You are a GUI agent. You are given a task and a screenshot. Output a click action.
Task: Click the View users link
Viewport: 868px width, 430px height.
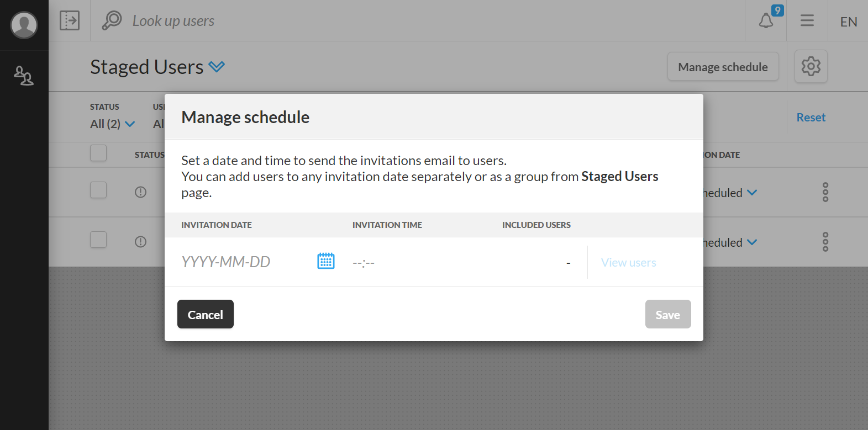(x=628, y=263)
